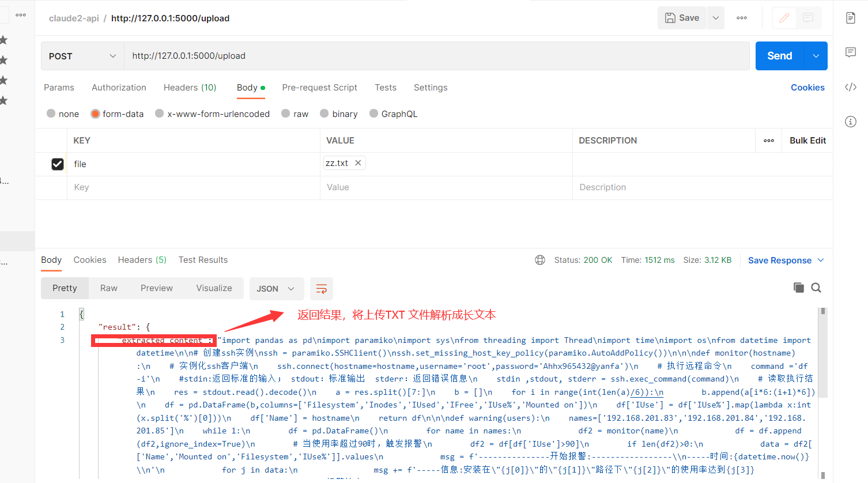Image resolution: width=868 pixels, height=483 pixels.
Task: Open the POST method dropdown
Action: 82,56
